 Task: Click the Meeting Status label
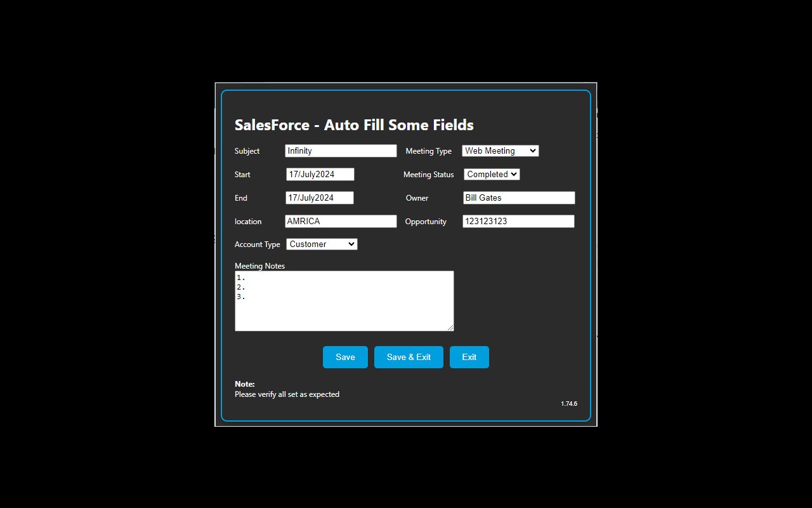[x=428, y=175]
